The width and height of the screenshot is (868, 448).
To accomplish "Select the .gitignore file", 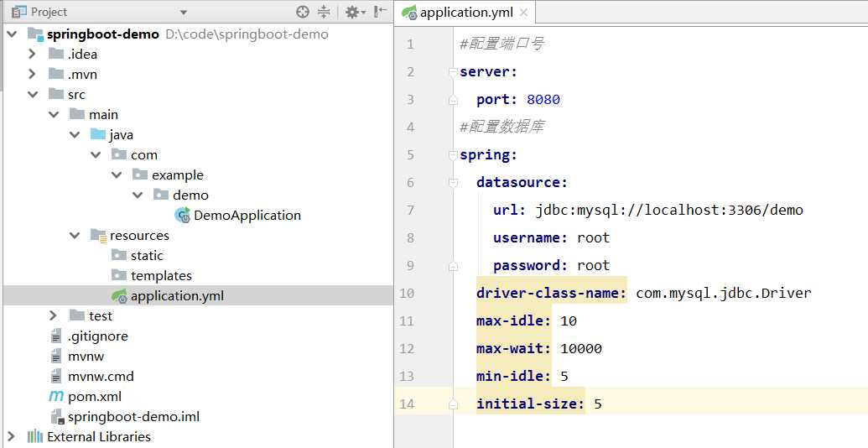I will click(97, 336).
